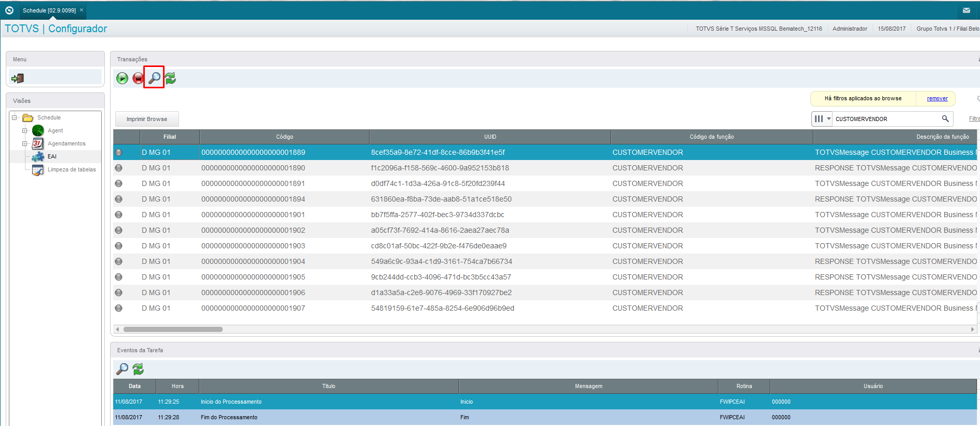Select code cell 00000000000000000000001906
This screenshot has width=980, height=426.
pyautogui.click(x=253, y=292)
